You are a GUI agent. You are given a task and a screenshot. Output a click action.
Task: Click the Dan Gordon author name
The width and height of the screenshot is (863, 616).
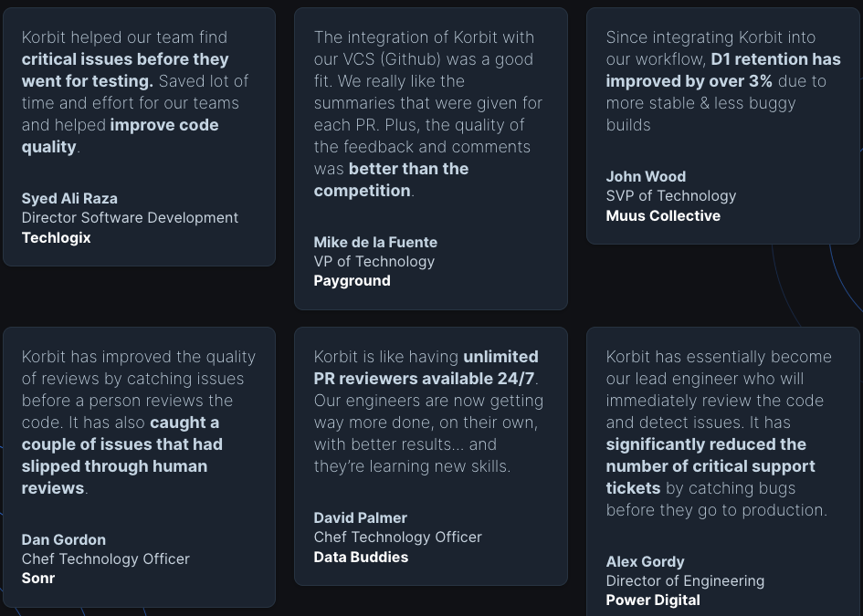64,539
